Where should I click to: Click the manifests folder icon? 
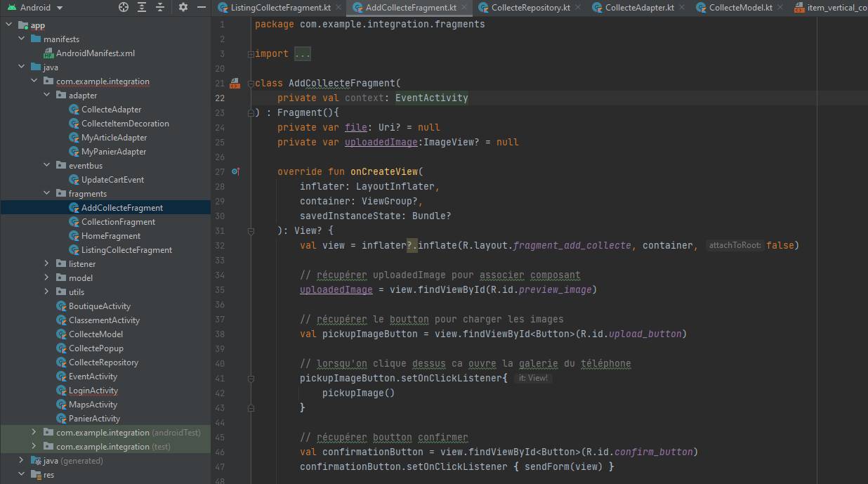point(36,39)
